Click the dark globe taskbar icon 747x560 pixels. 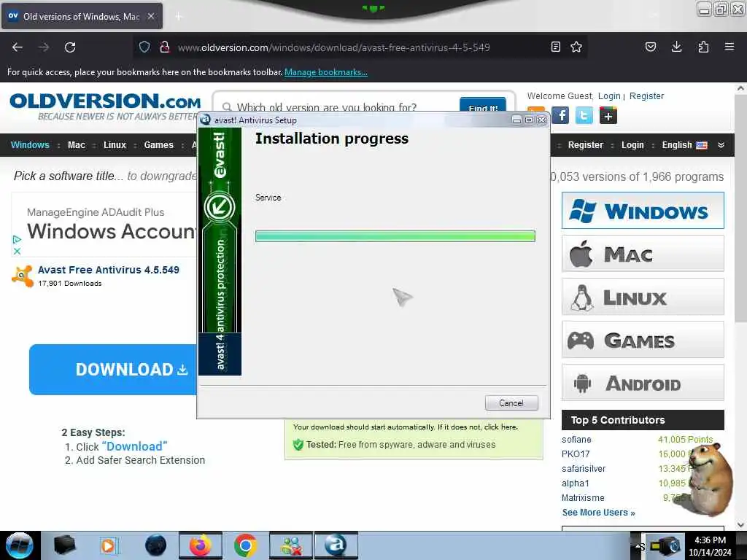[x=156, y=545]
